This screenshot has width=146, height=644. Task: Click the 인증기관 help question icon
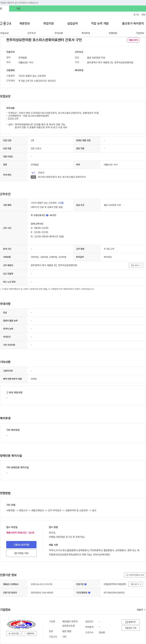[x=86, y=584]
